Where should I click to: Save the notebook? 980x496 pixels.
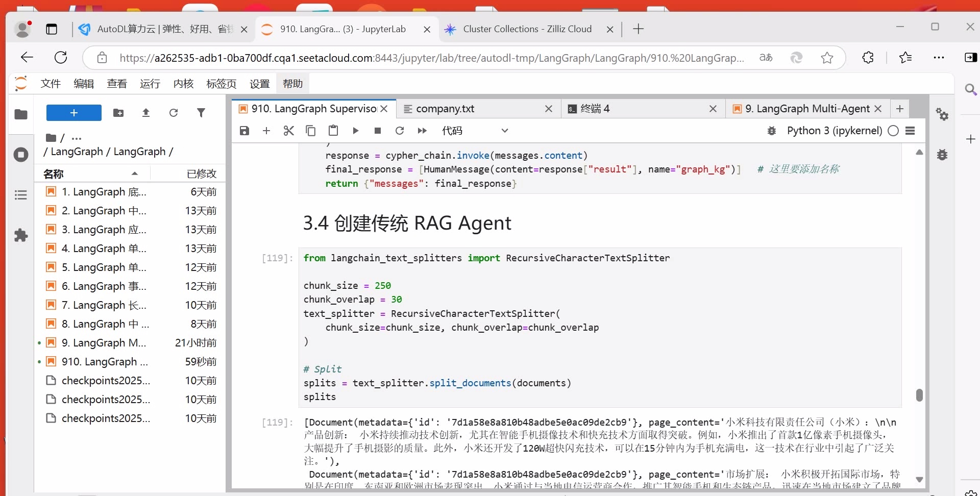click(x=244, y=131)
